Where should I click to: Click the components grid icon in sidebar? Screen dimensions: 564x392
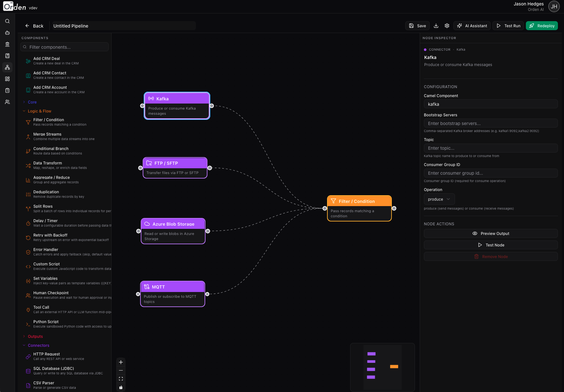click(x=7, y=79)
